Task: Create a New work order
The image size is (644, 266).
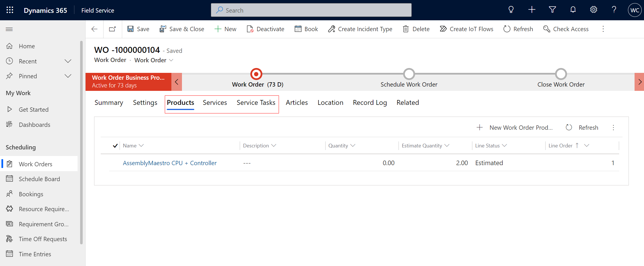Action: click(x=225, y=29)
